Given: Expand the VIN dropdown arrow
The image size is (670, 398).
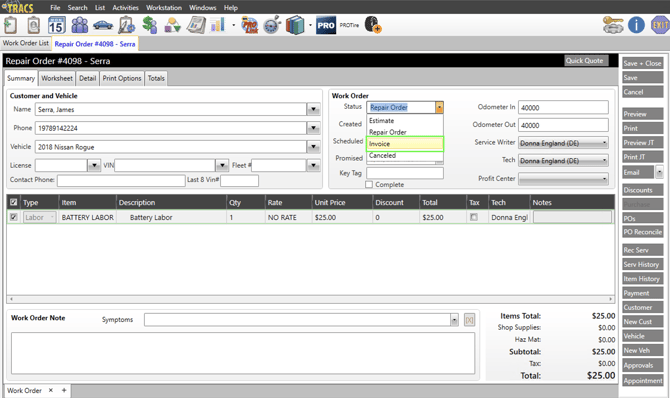Looking at the screenshot, I should click(222, 165).
